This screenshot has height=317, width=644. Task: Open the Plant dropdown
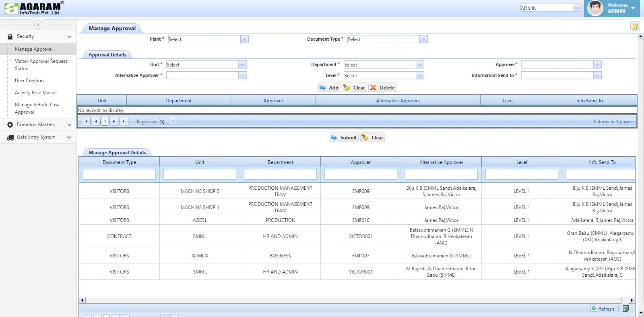point(244,39)
